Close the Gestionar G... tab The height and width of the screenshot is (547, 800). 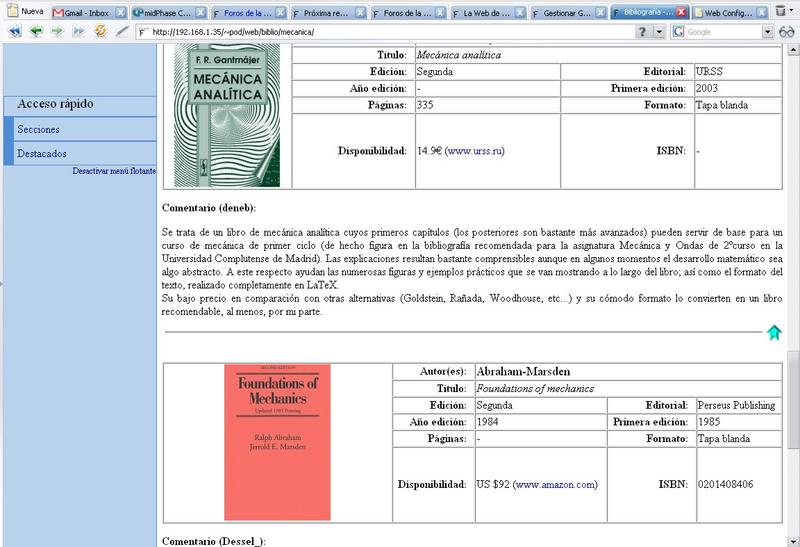tap(601, 13)
